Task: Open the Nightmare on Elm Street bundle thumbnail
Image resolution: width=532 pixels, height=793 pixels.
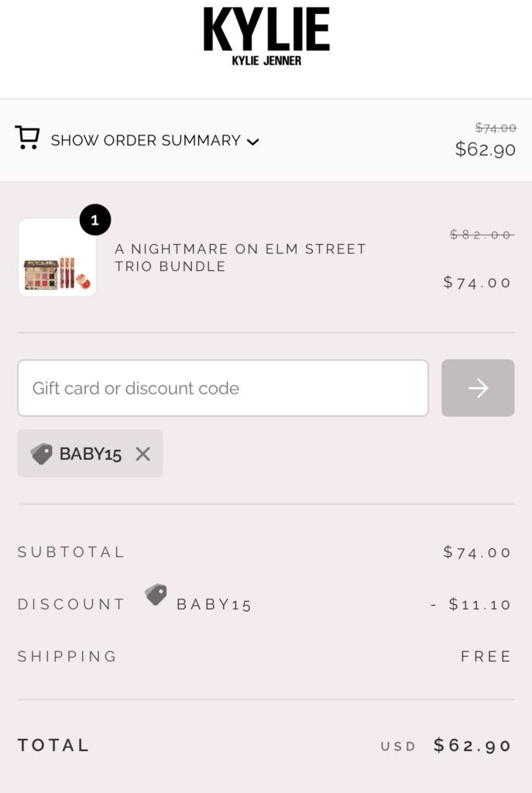Action: click(57, 258)
